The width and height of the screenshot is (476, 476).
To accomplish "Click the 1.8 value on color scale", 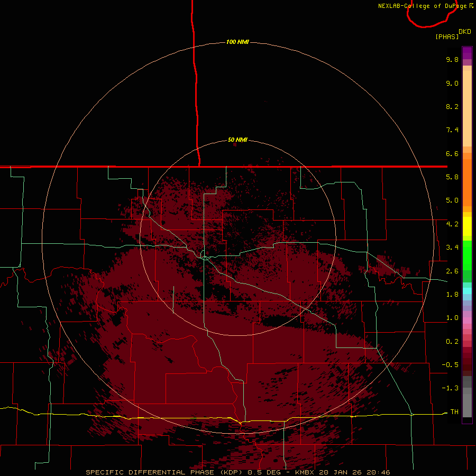I will (x=452, y=295).
